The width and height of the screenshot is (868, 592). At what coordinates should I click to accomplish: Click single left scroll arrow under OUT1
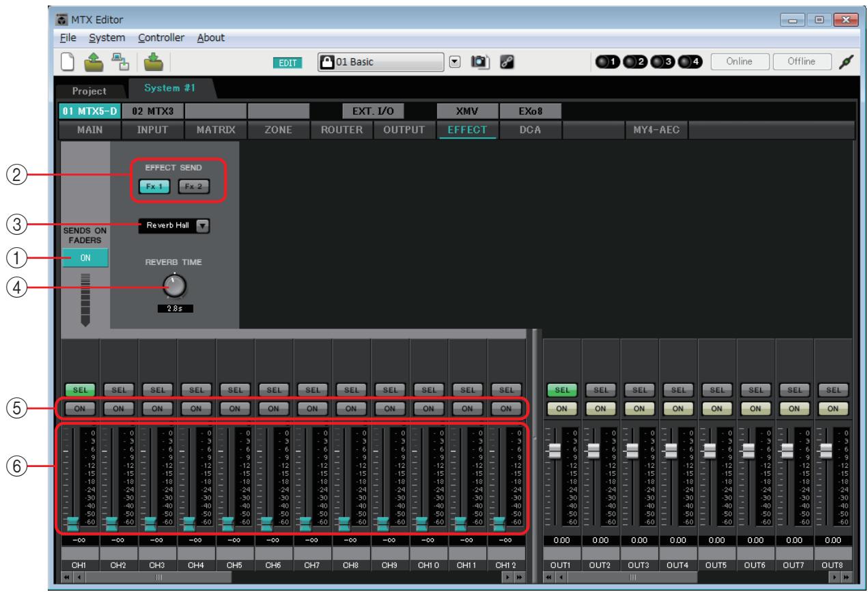click(x=562, y=577)
